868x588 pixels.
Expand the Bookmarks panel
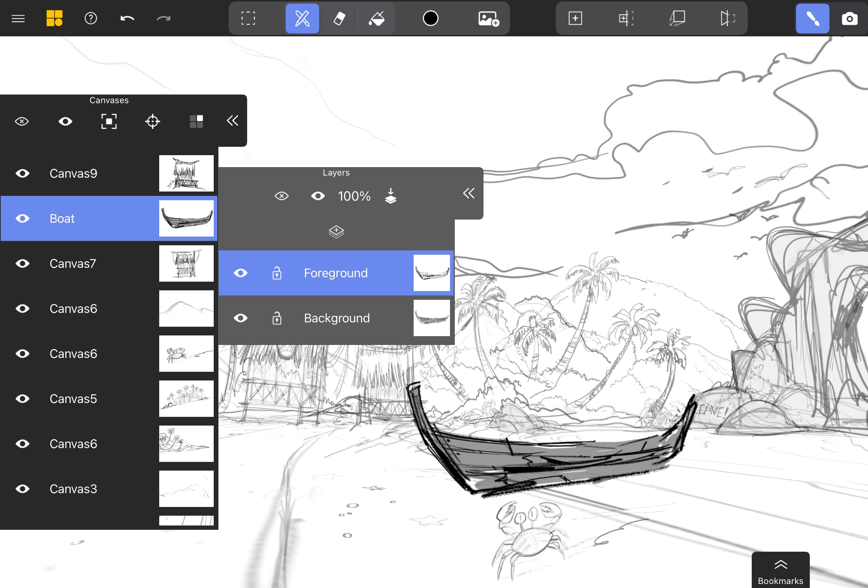(x=781, y=571)
